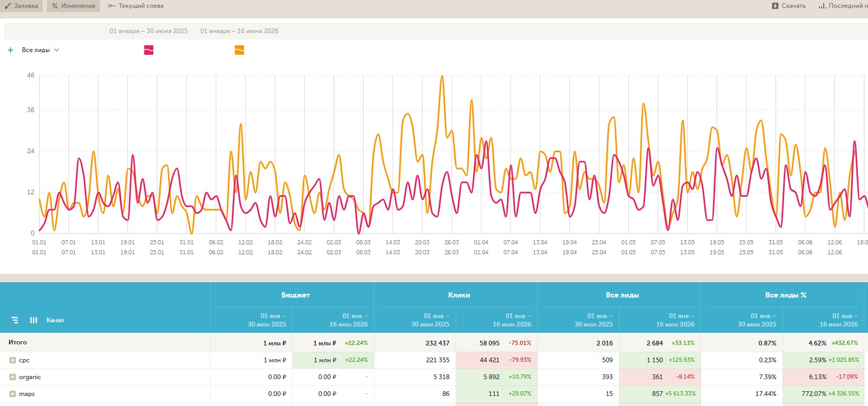Click the orange chart line swatch

[x=239, y=50]
